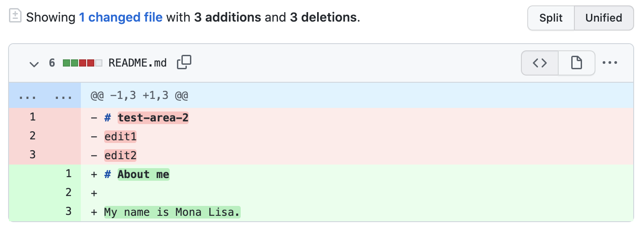Switch to Unified diff view

pos(604,18)
